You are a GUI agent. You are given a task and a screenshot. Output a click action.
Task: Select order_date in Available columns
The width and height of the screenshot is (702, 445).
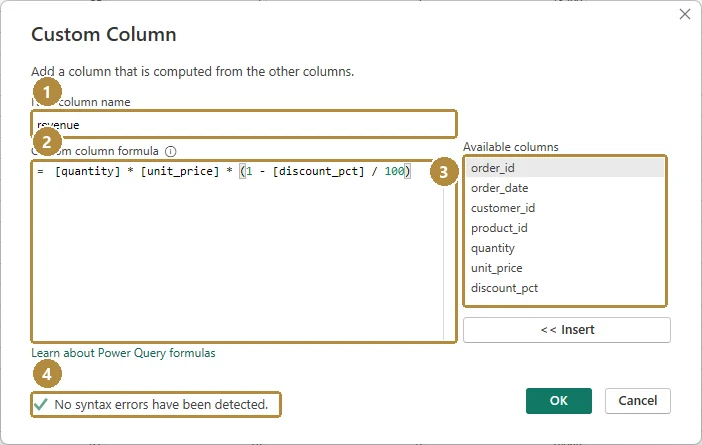pos(565,188)
